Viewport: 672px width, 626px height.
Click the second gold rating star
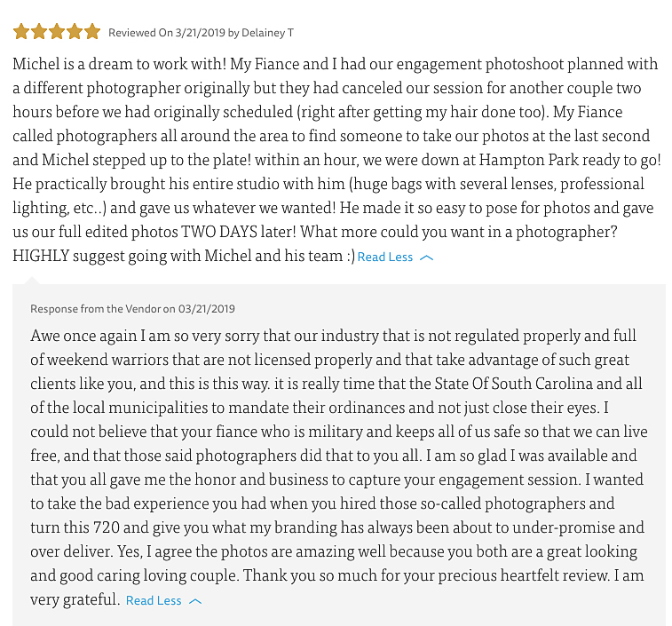pyautogui.click(x=39, y=32)
